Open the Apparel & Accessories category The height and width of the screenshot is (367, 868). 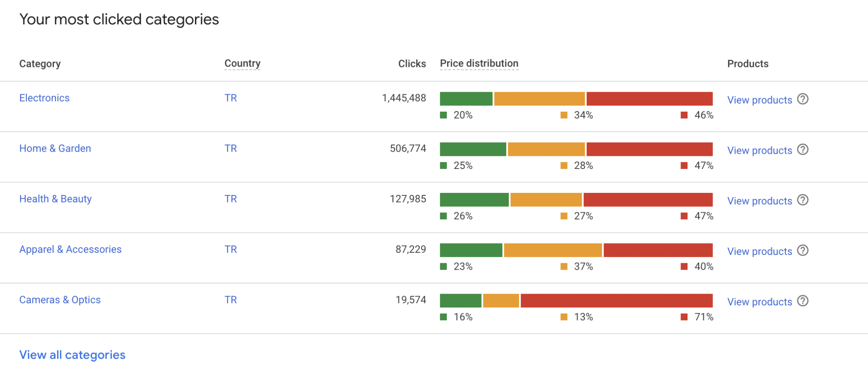click(x=70, y=249)
